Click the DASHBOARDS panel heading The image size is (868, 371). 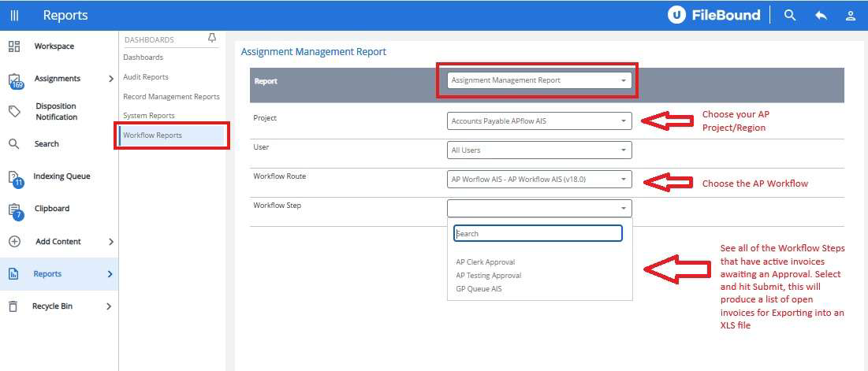(150, 40)
